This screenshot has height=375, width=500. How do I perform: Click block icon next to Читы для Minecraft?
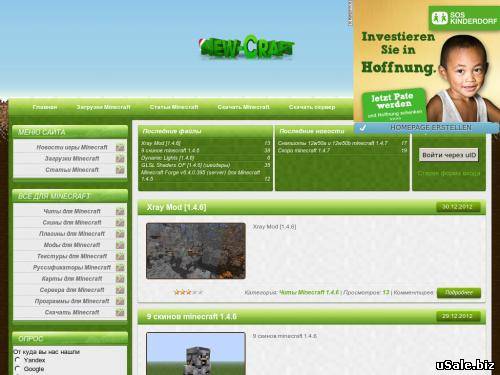(x=120, y=211)
